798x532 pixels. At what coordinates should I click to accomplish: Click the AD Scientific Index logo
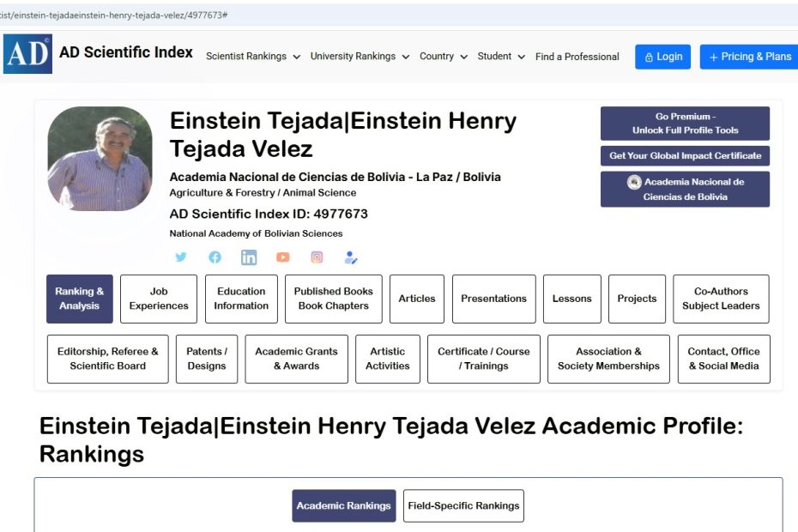click(x=27, y=53)
